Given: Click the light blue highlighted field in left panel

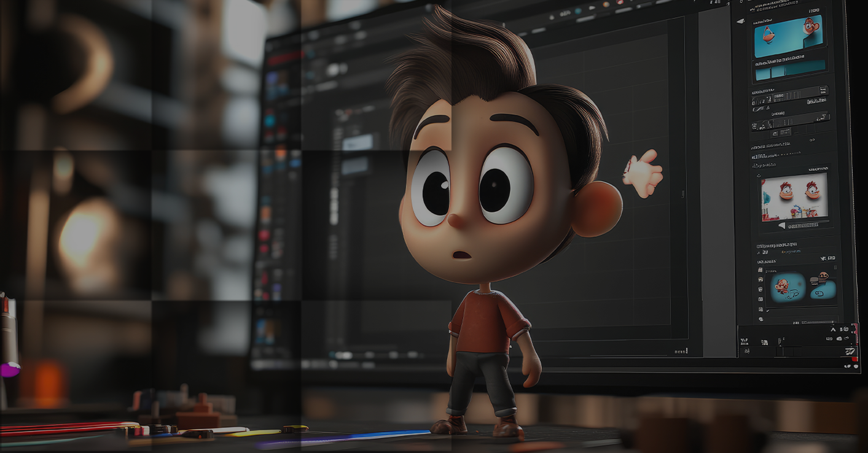Looking at the screenshot, I should click(358, 142).
